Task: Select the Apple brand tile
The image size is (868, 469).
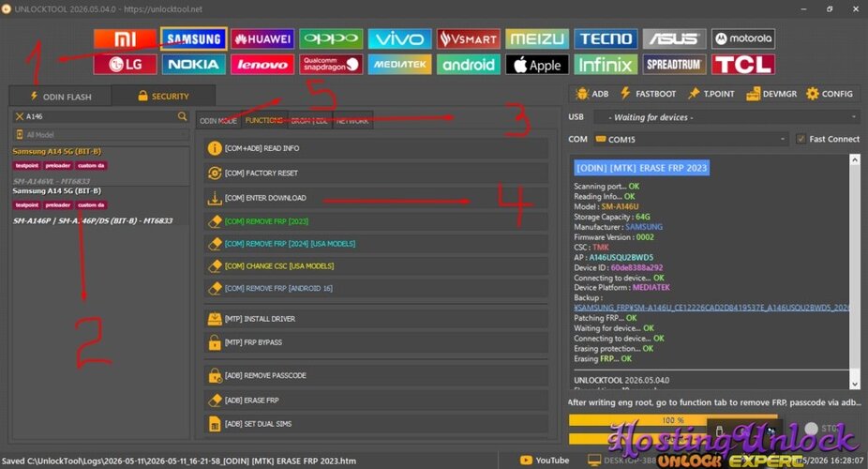Action: (x=537, y=64)
